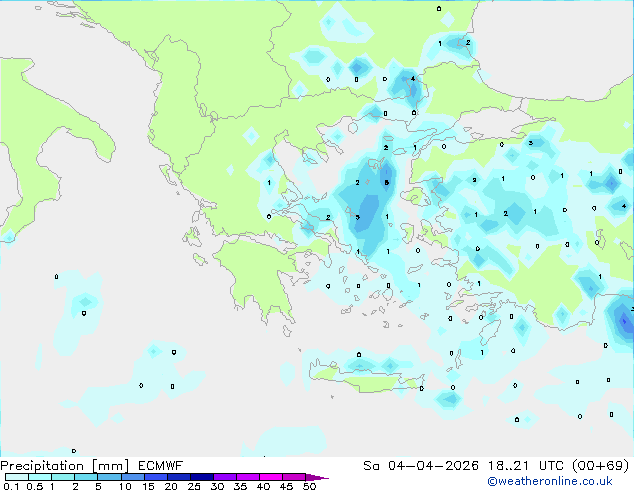Click the date '04-04-2026' text
Image resolution: width=634 pixels, height=490 pixels.
[433, 466]
